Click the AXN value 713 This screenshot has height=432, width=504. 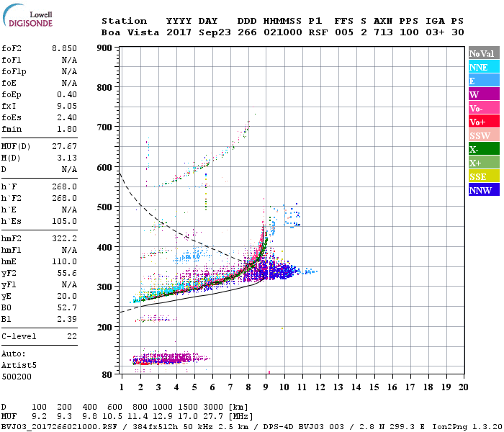click(x=383, y=32)
